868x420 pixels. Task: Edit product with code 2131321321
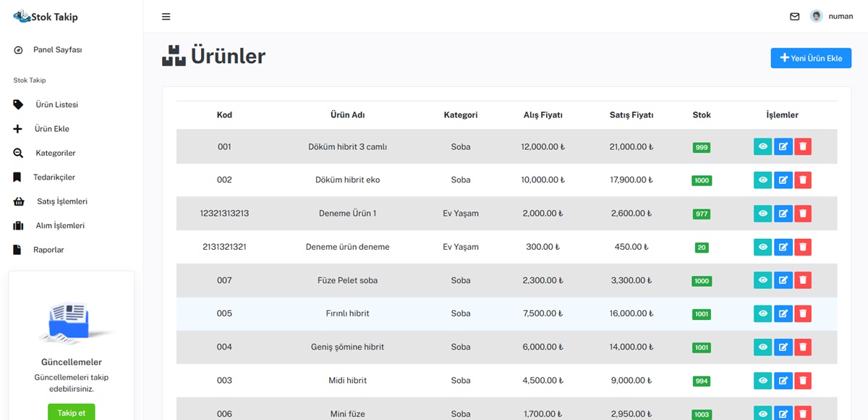point(783,247)
